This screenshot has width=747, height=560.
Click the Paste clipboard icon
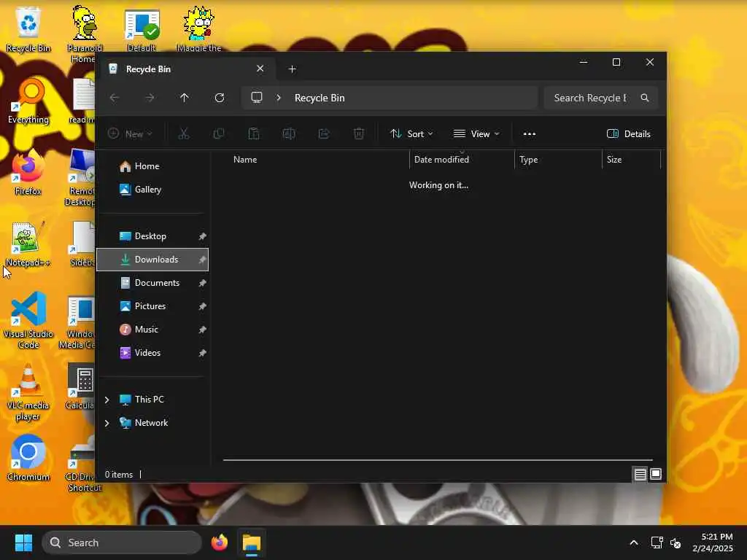(x=254, y=134)
